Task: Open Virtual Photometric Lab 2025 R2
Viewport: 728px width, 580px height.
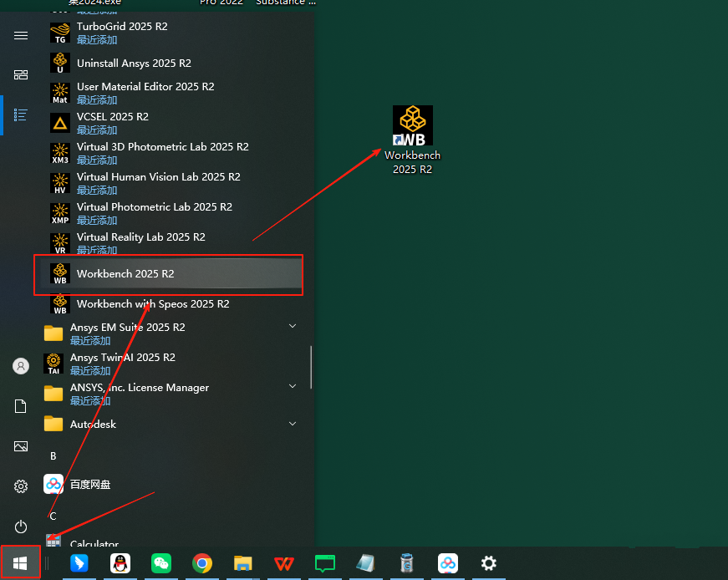Action: point(154,207)
